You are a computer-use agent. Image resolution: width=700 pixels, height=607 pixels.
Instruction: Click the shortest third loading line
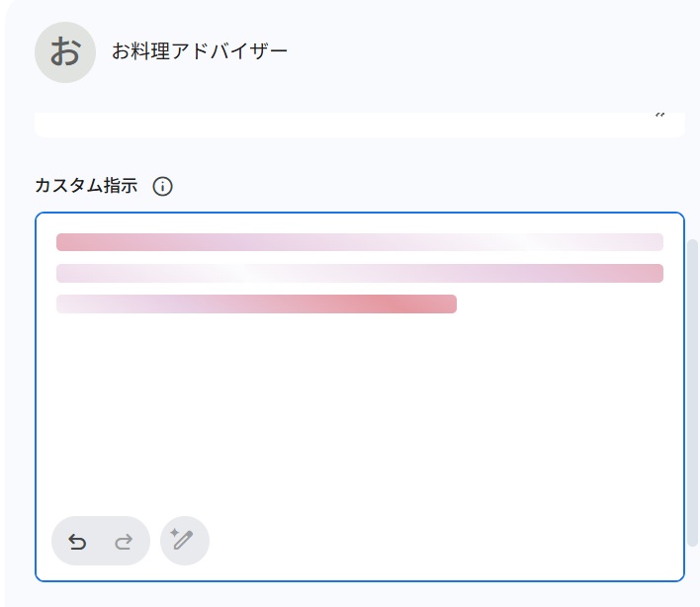(256, 303)
